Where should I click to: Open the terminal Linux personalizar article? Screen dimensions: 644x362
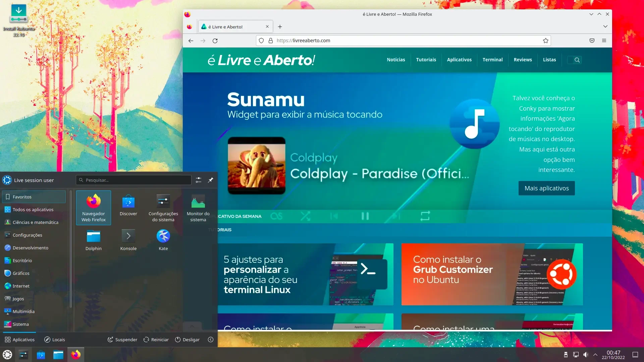click(x=305, y=274)
